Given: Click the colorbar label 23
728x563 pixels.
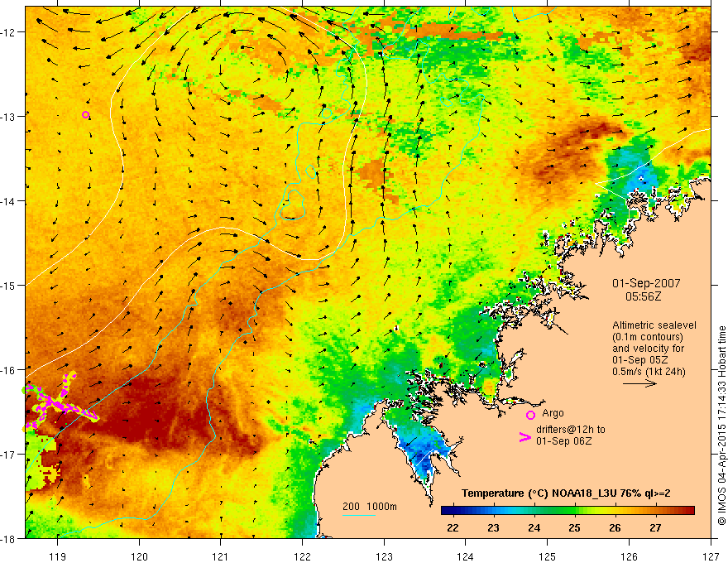Looking at the screenshot, I should 493,528.
